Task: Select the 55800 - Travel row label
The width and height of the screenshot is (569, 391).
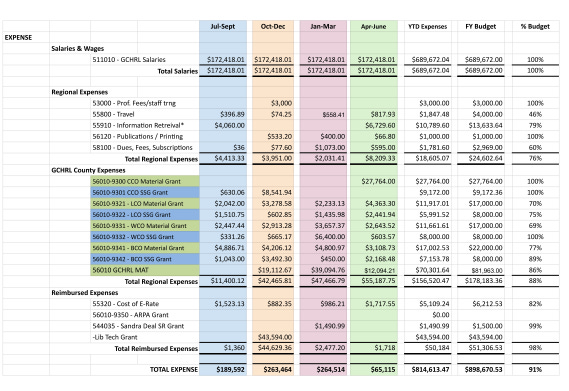Action: click(x=113, y=114)
